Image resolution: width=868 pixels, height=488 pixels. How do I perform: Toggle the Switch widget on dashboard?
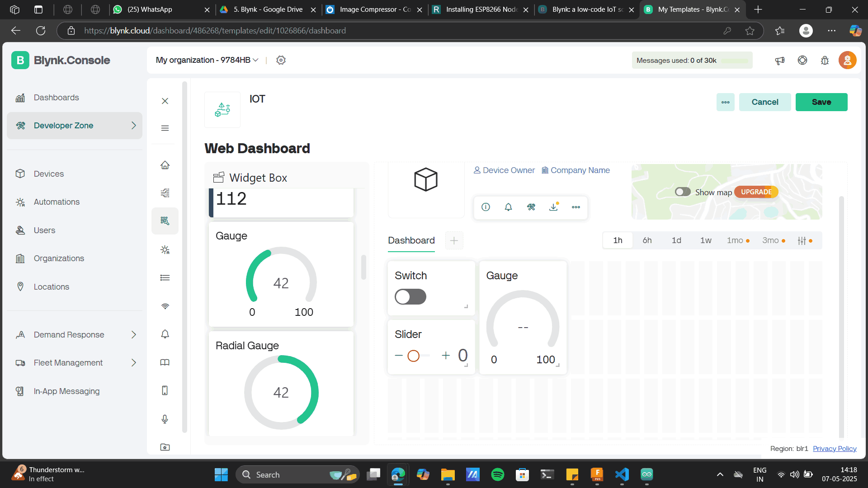(x=410, y=297)
